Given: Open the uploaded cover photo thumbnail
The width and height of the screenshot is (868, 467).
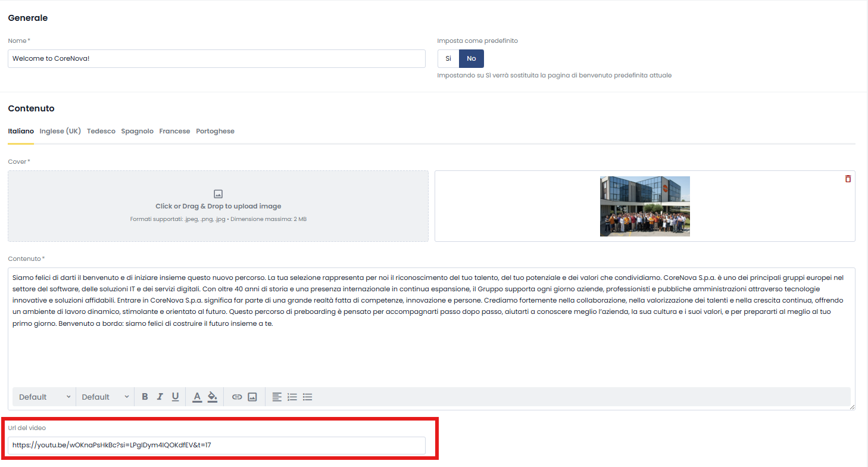Looking at the screenshot, I should pyautogui.click(x=645, y=206).
